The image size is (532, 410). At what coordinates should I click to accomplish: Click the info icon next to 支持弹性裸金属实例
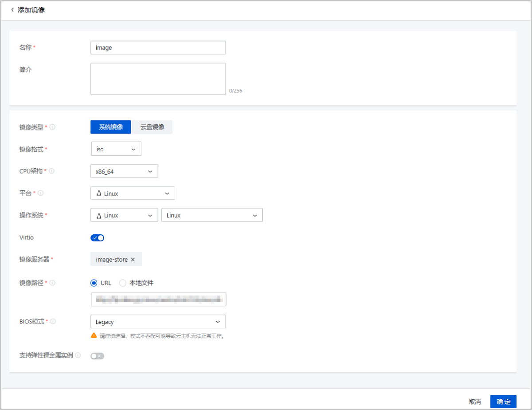(78, 355)
